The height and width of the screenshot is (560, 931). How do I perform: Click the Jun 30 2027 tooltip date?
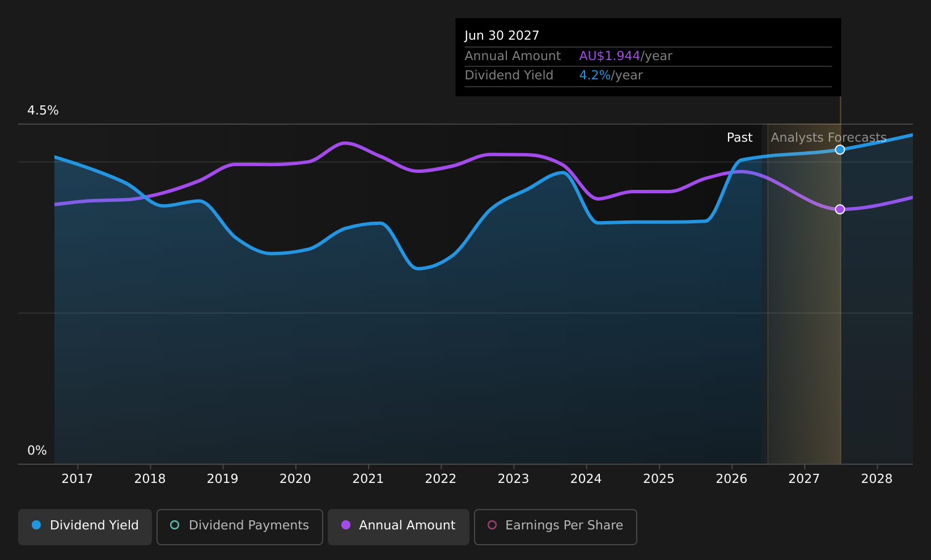tap(502, 36)
